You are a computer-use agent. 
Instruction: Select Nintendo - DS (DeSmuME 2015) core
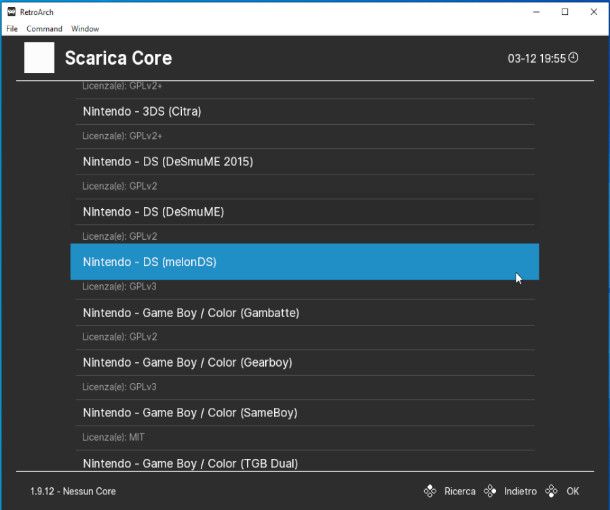pos(305,161)
